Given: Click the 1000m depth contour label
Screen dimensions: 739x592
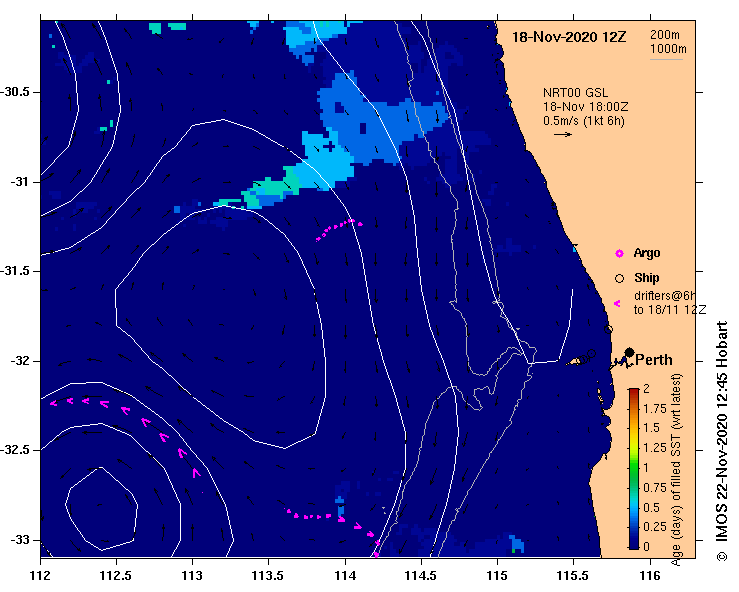Looking at the screenshot, I should tap(668, 49).
